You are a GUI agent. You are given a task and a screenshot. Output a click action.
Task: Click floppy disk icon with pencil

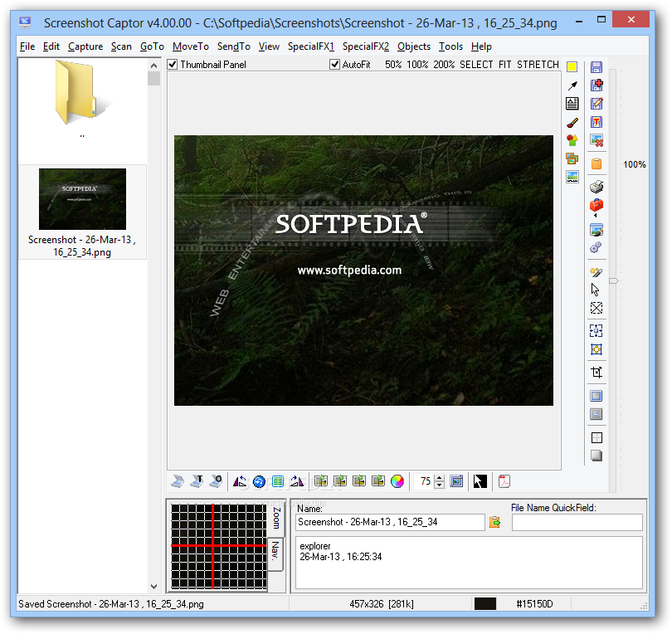tap(597, 103)
